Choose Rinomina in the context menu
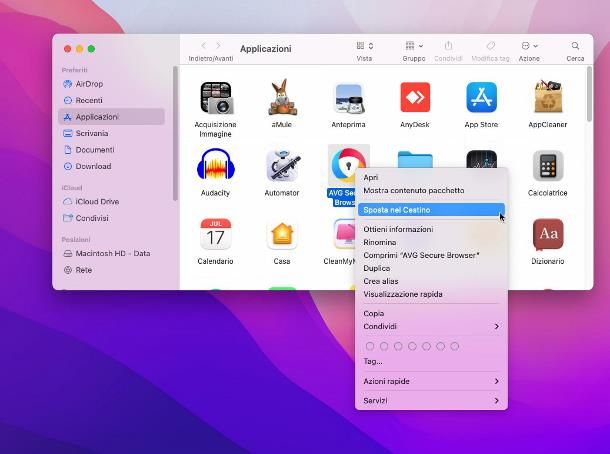The width and height of the screenshot is (610, 454). (x=431, y=242)
